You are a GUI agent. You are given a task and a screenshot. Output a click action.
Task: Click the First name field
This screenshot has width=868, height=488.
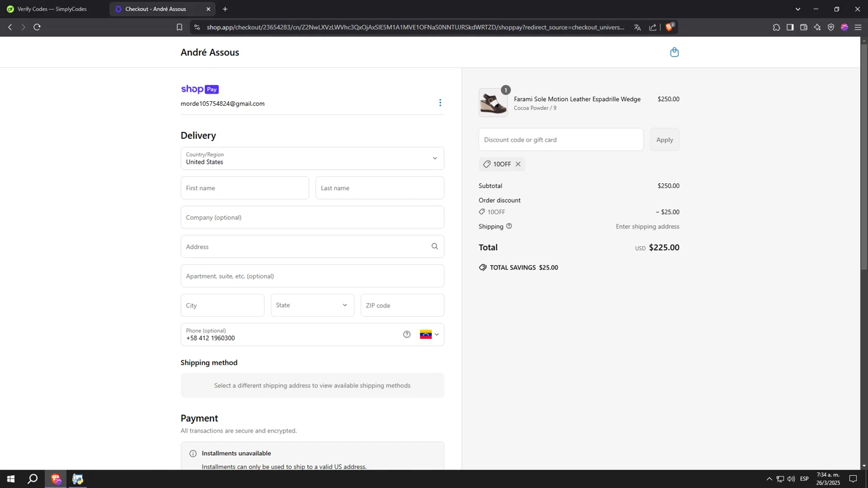pyautogui.click(x=245, y=188)
